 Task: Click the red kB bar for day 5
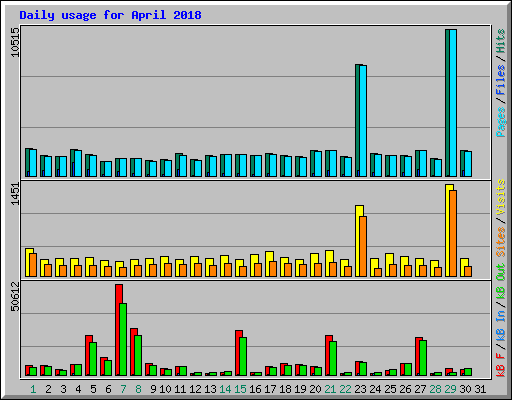[89, 355]
